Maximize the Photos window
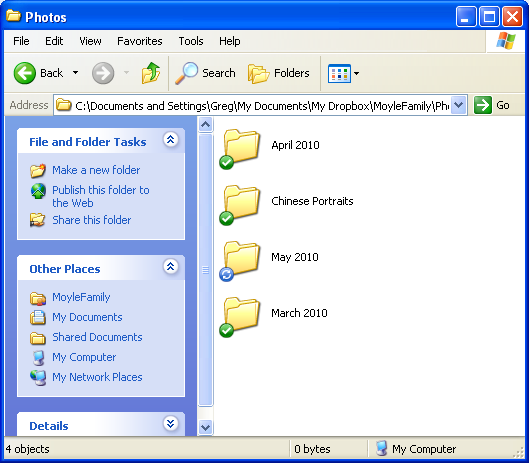The width and height of the screenshot is (529, 463). (489, 17)
